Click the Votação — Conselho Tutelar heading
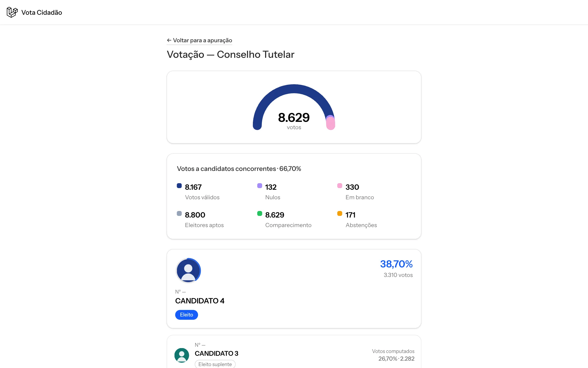Image resolution: width=588 pixels, height=368 pixels. click(x=231, y=55)
